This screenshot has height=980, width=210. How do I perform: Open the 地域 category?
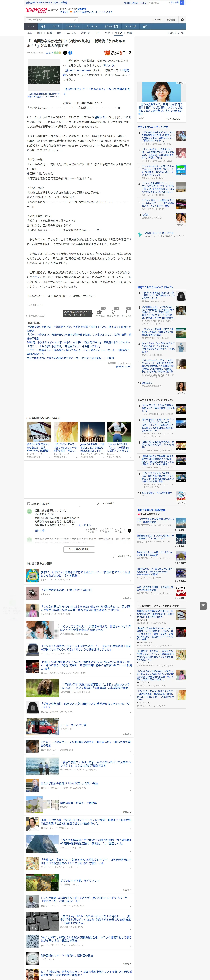(129, 33)
